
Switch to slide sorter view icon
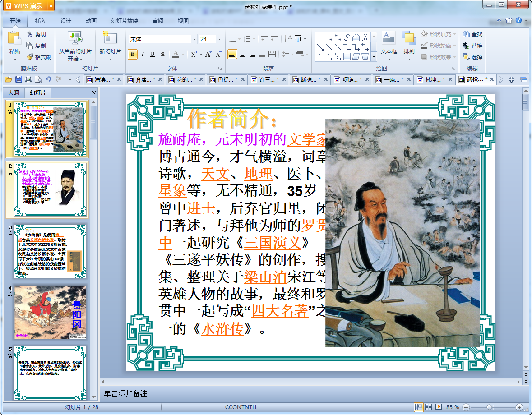[x=429, y=407]
